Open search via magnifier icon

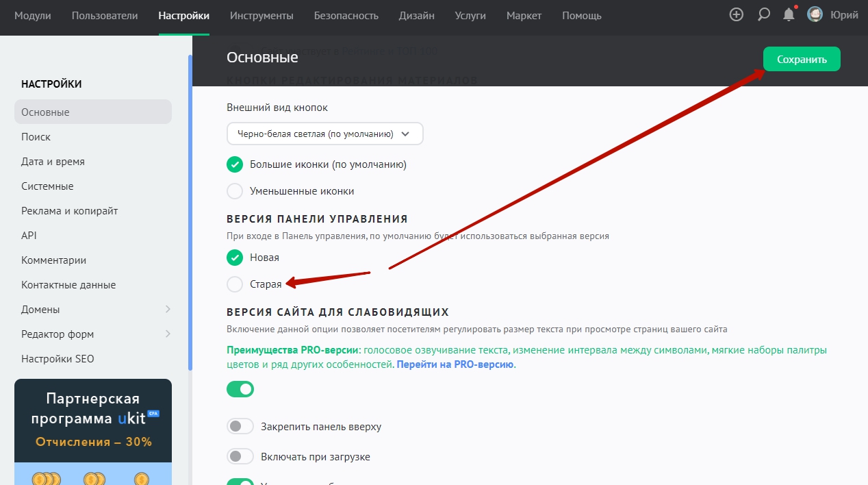pos(764,15)
